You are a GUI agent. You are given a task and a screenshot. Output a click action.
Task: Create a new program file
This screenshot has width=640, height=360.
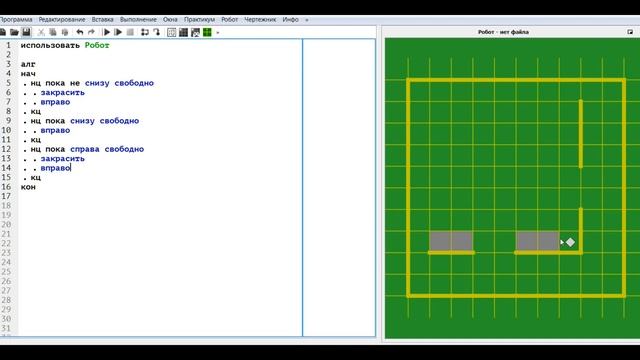2,32
